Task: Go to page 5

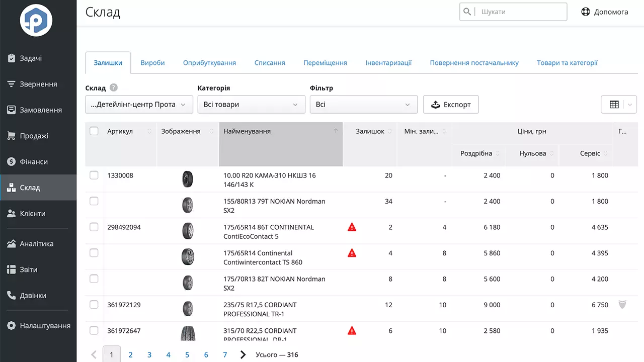Action: 187,354
